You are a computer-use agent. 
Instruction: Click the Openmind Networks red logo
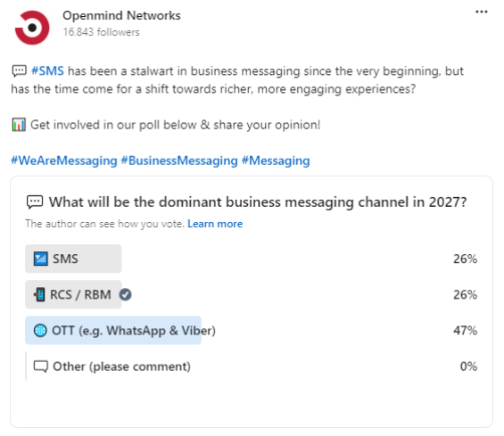(32, 28)
